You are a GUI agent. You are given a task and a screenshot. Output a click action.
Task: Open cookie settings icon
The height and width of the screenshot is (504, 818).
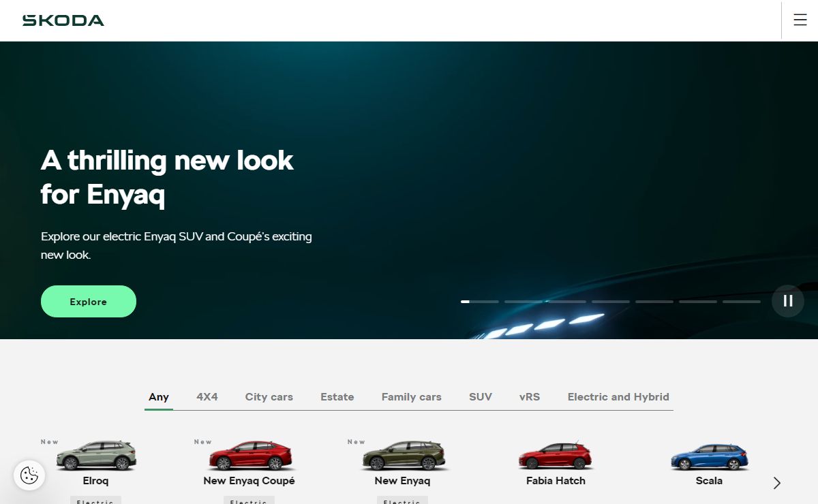[29, 475]
